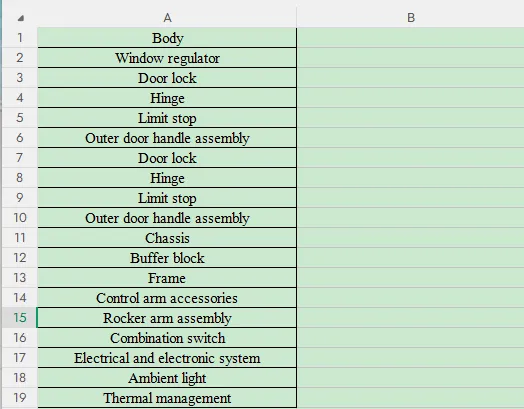The width and height of the screenshot is (524, 409).
Task: Select the 'Window regulator' cell
Action: [x=167, y=58]
